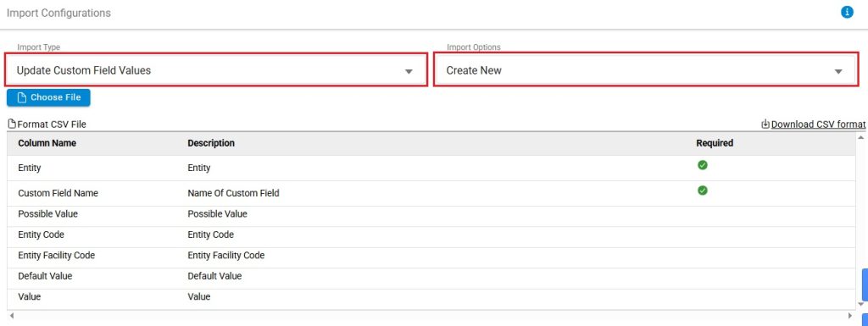The image size is (868, 326).
Task: Click the table scroll up arrow
Action: [x=861, y=136]
